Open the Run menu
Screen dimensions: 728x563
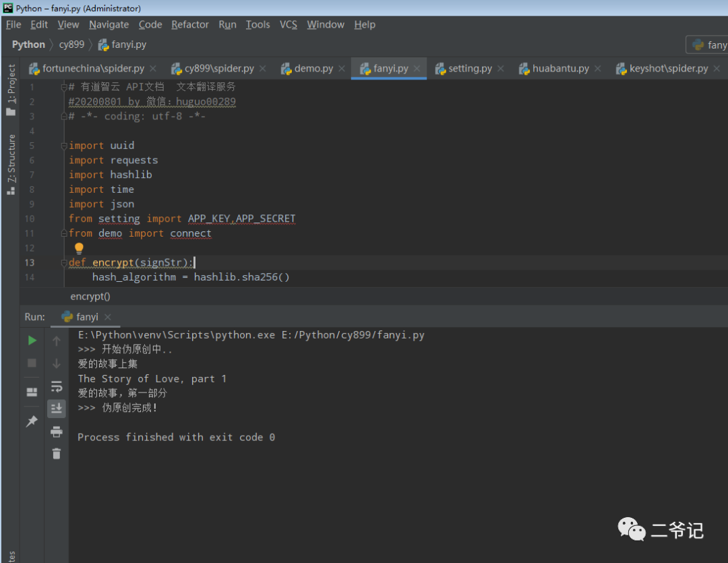(228, 25)
